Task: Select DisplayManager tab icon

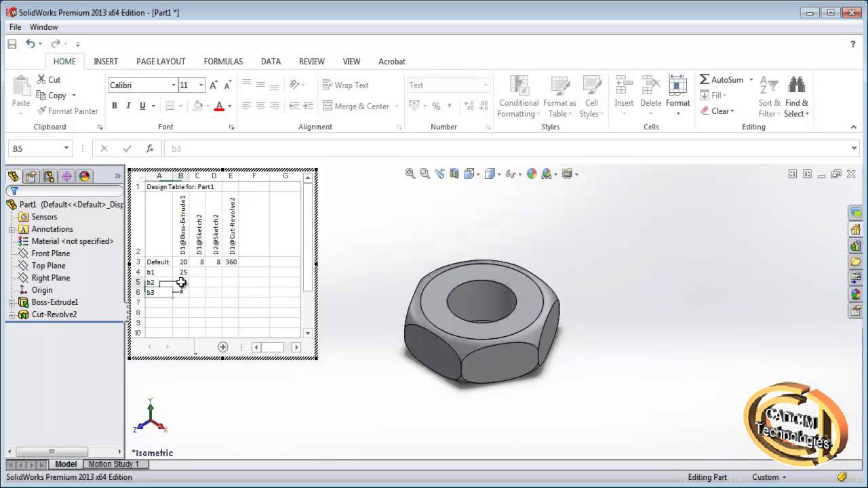Action: tap(84, 176)
